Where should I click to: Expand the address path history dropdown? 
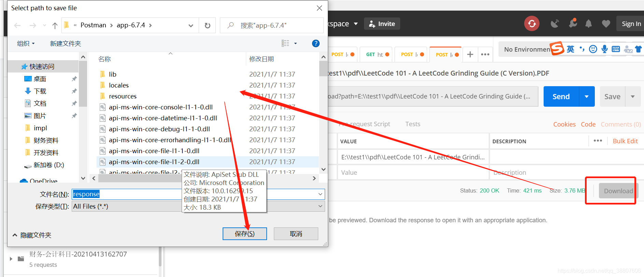point(191,26)
